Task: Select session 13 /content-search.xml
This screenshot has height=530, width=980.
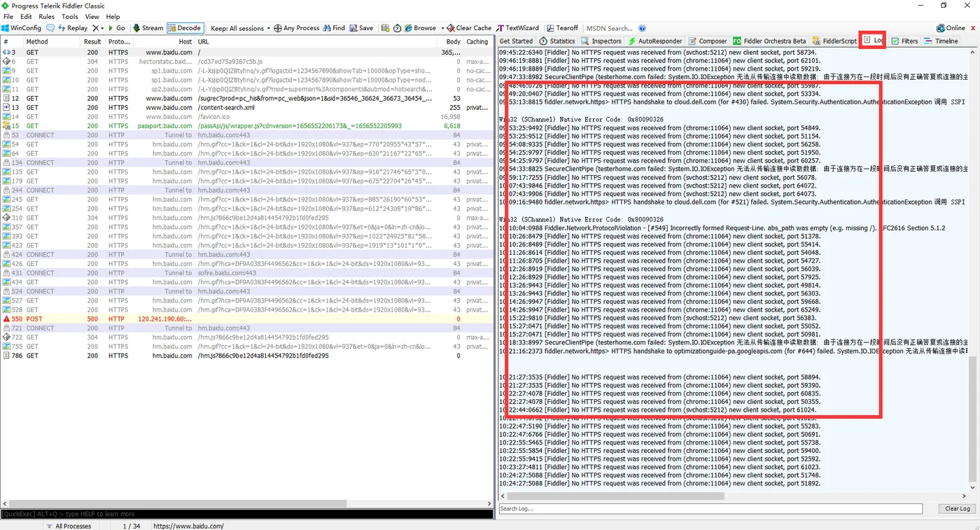Action: point(246,108)
